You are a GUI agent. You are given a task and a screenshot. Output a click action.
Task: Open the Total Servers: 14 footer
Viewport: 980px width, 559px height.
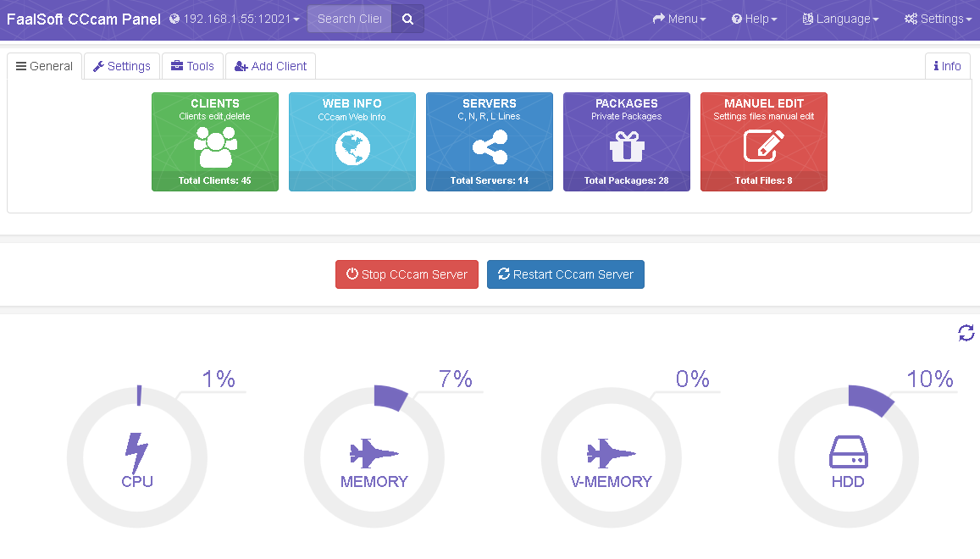490,180
